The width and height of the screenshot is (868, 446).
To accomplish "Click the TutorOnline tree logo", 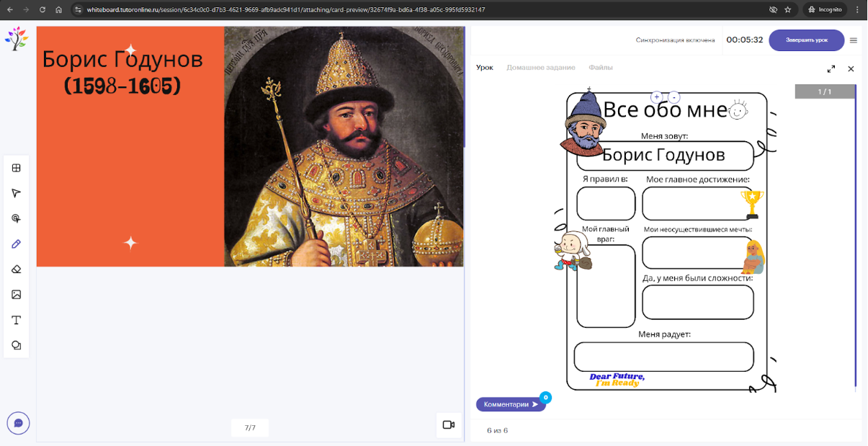I will point(16,38).
